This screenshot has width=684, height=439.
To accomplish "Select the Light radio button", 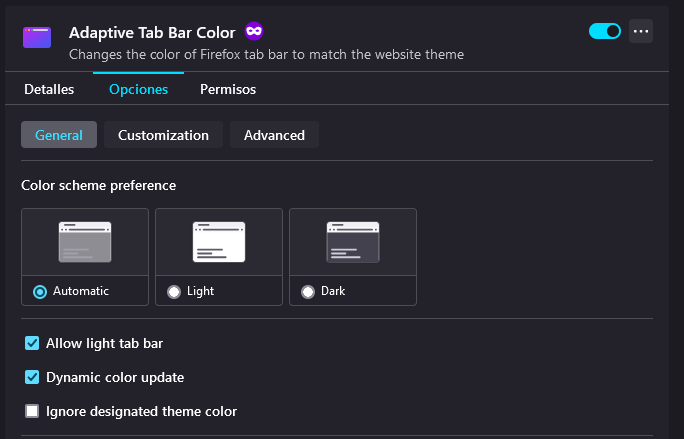I will click(x=174, y=292).
